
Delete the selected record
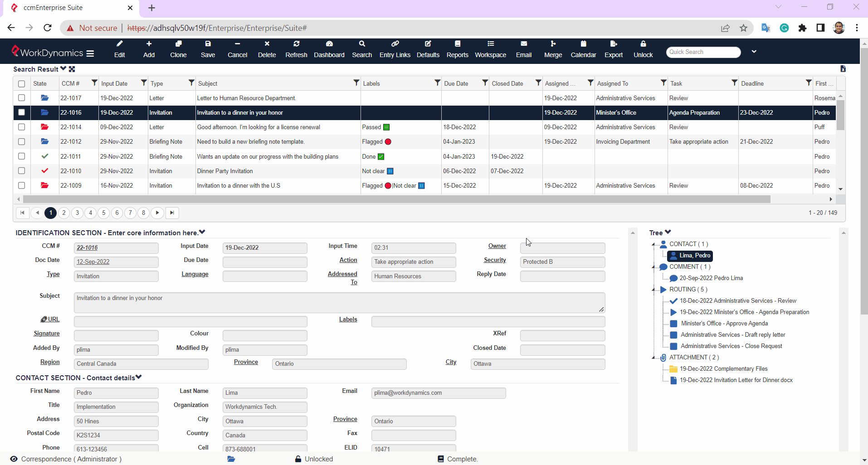267,49
